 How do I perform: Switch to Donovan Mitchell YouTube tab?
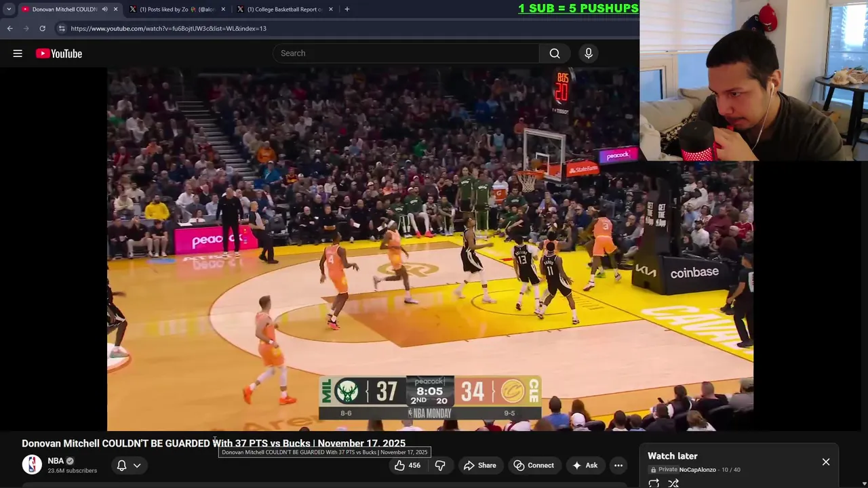pos(64,9)
